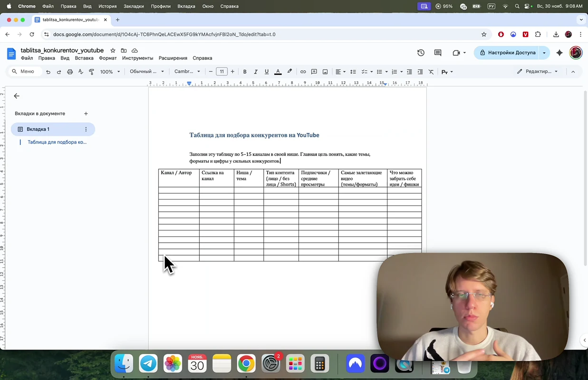This screenshot has width=588, height=380.
Task: Open the editing mode dropdown
Action: click(x=538, y=72)
